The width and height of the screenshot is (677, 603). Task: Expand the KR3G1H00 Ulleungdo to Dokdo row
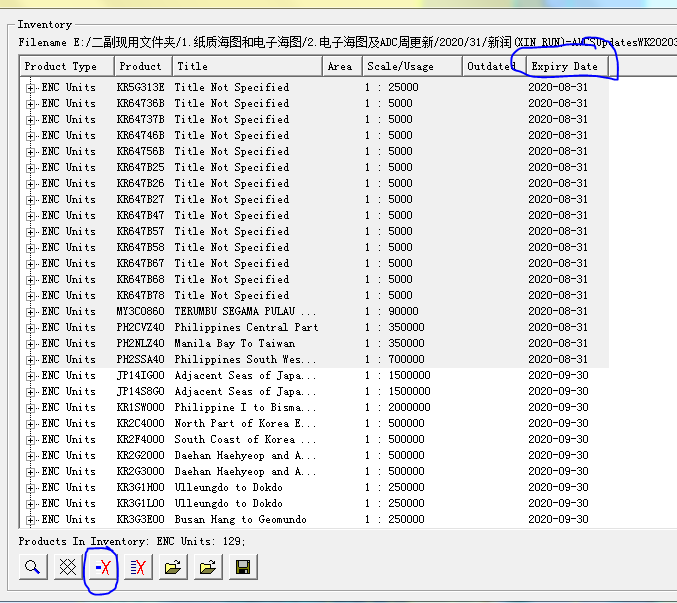[30, 488]
